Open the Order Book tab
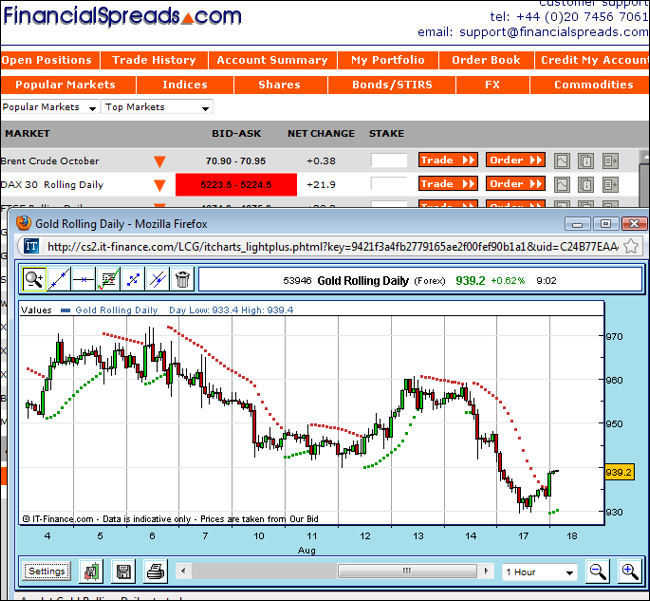Viewport: 650px width, 601px height. click(x=486, y=60)
